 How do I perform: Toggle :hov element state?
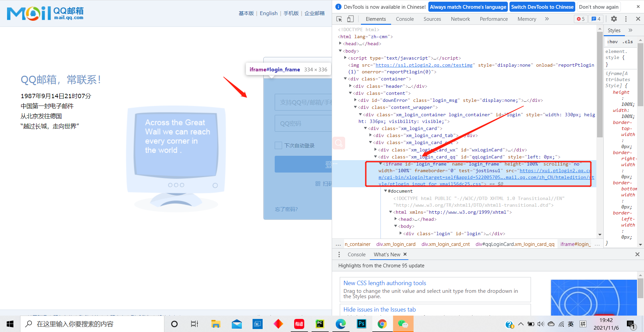(612, 42)
